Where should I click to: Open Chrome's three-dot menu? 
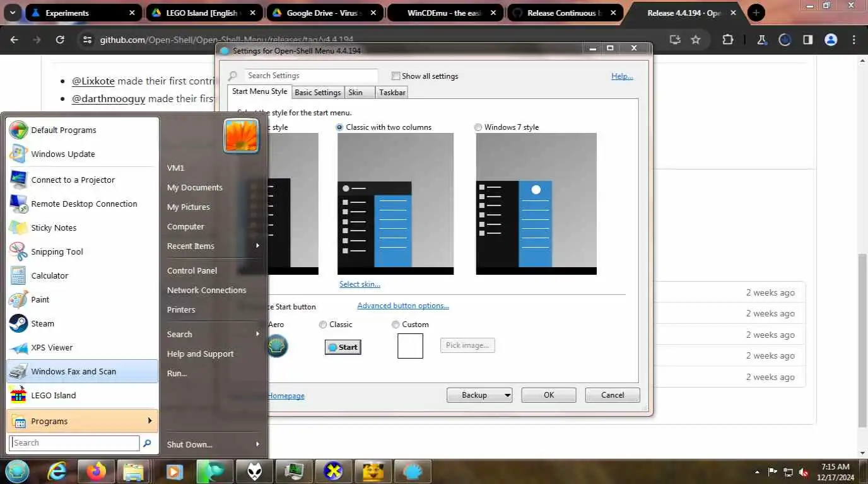click(855, 40)
